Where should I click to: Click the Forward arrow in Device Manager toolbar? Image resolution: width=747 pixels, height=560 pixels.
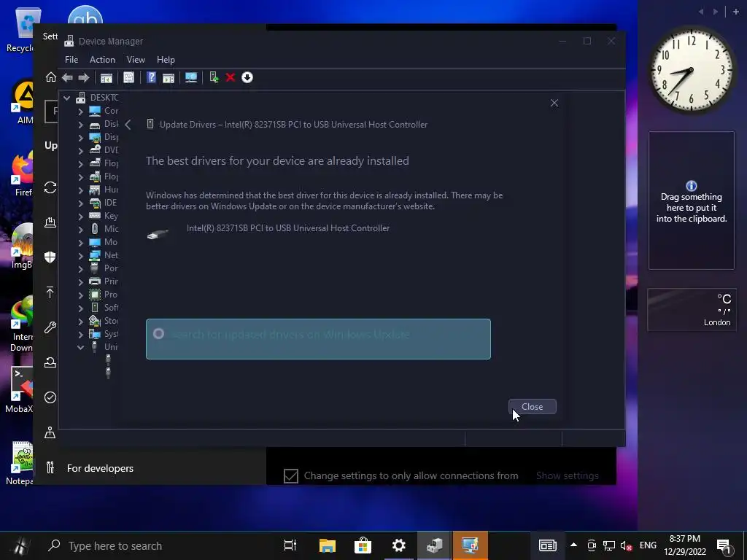tap(84, 77)
